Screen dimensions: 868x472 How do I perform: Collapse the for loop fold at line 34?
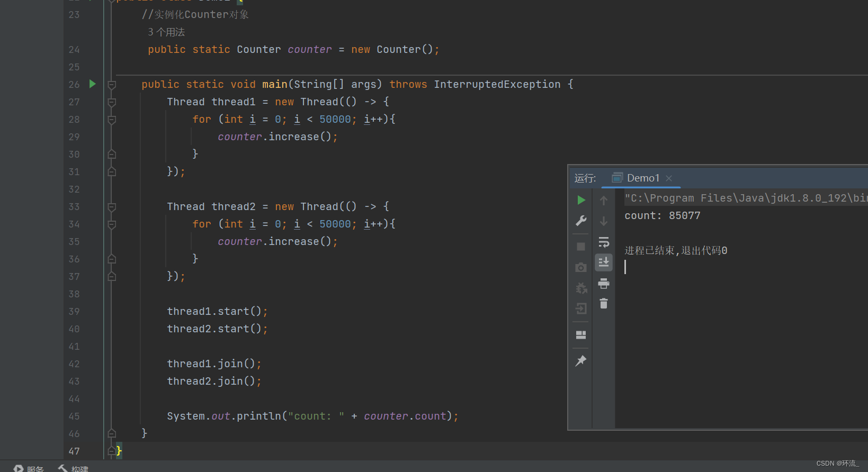click(x=112, y=224)
